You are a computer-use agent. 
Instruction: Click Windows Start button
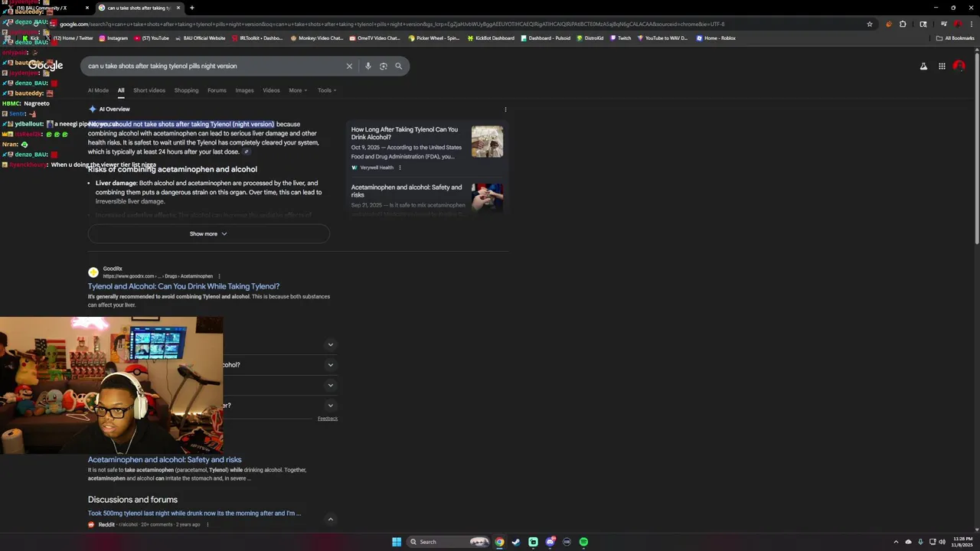point(397,542)
